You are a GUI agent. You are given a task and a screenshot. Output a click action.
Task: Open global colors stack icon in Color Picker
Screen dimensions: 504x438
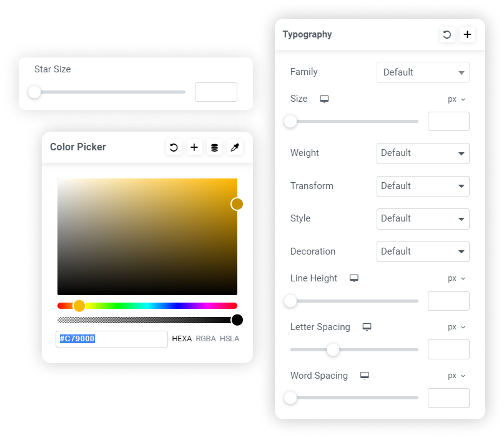pyautogui.click(x=214, y=147)
